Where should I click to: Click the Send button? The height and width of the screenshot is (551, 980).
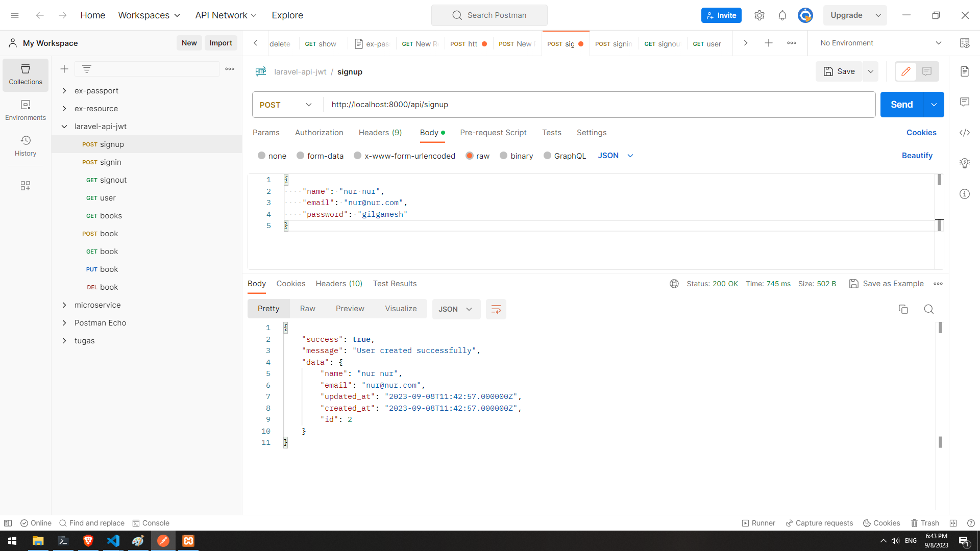[901, 105]
